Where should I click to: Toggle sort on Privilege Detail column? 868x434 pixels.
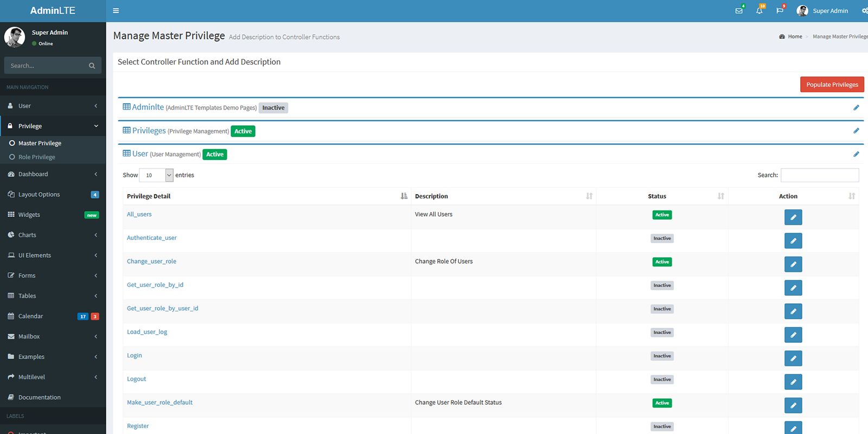(404, 196)
